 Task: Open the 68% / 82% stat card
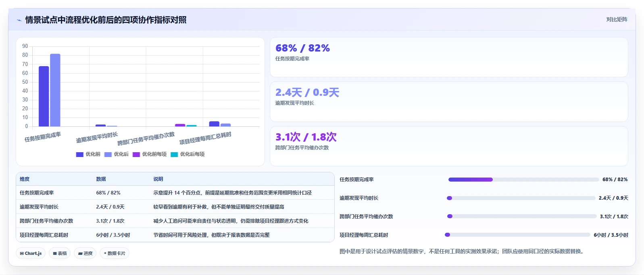point(449,57)
